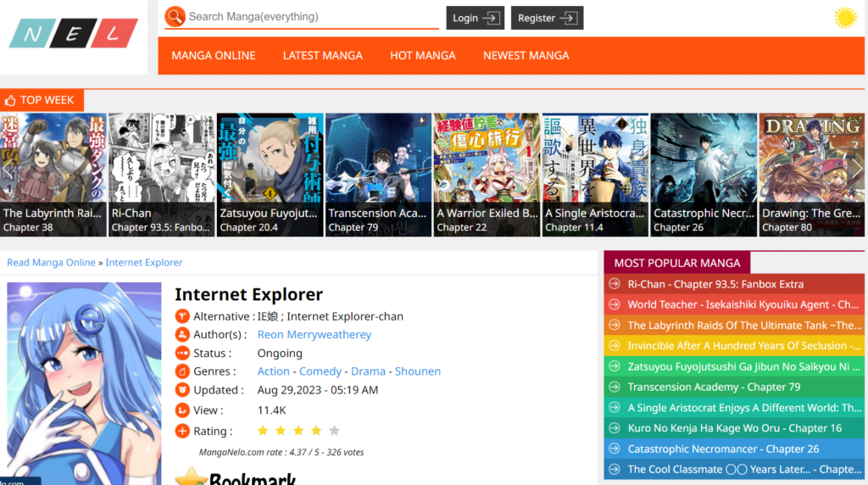Click the orange search magnifier icon
This screenshot has width=868, height=485.
pyautogui.click(x=175, y=17)
